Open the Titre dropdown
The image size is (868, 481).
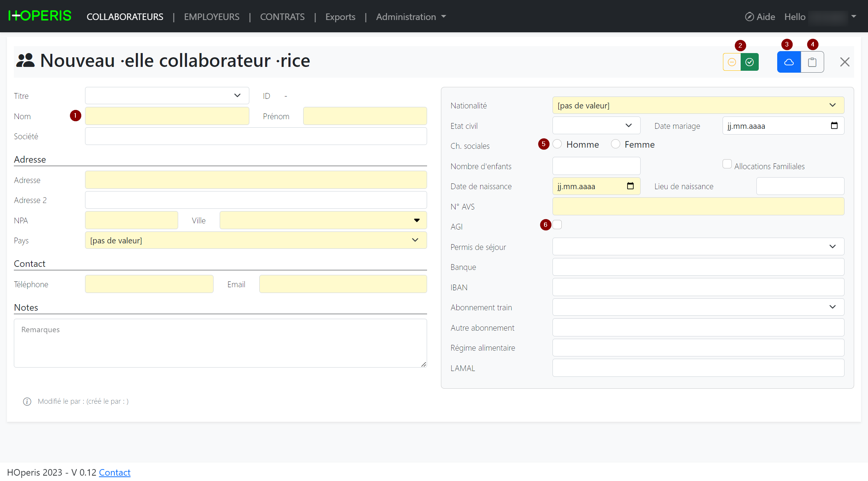click(167, 95)
